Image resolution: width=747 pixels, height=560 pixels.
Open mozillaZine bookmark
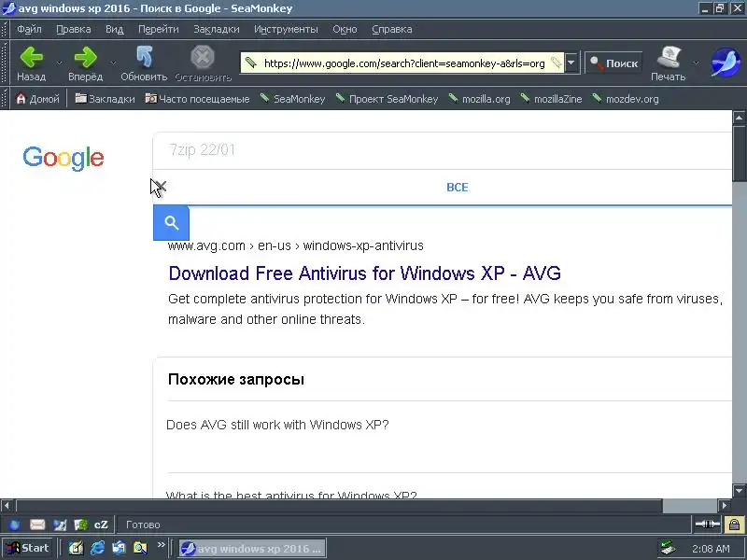(x=551, y=99)
